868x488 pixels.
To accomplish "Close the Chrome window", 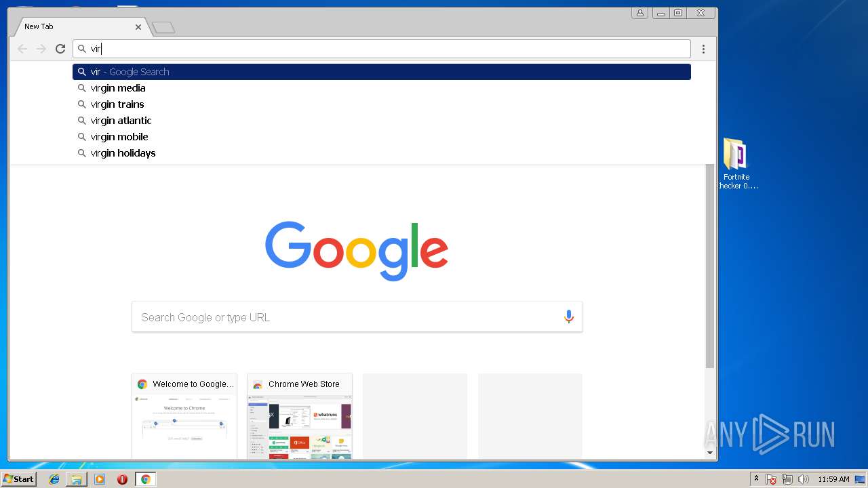I will click(x=701, y=13).
